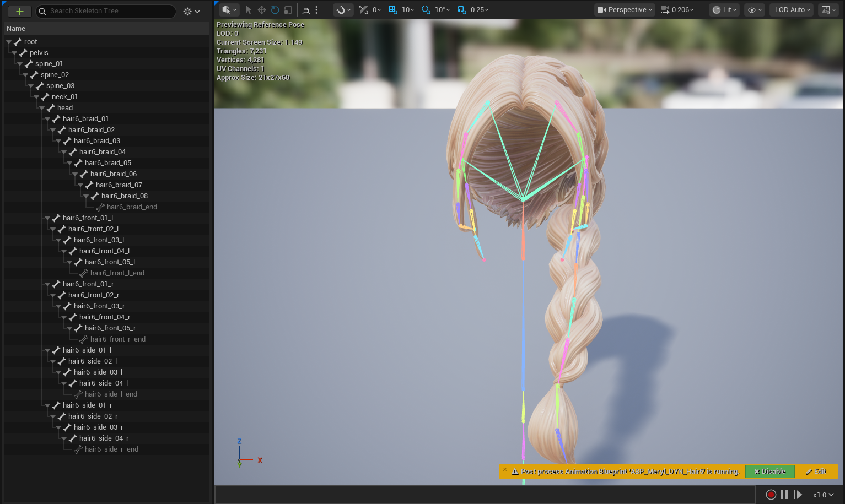Screen dimensions: 845x504
Task: Select the spine_01 bone
Action: pos(49,64)
